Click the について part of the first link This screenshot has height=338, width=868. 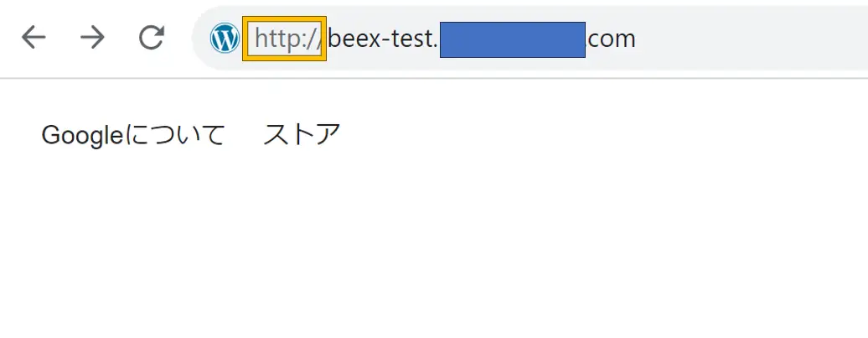[174, 135]
